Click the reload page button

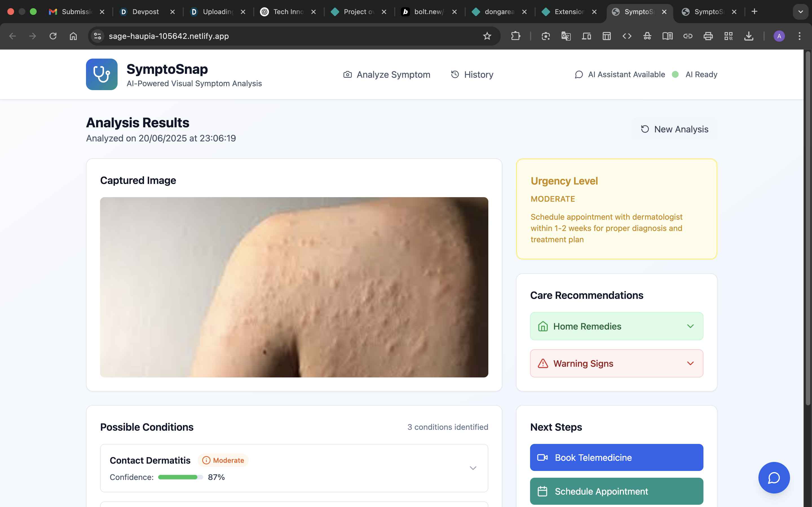coord(53,36)
